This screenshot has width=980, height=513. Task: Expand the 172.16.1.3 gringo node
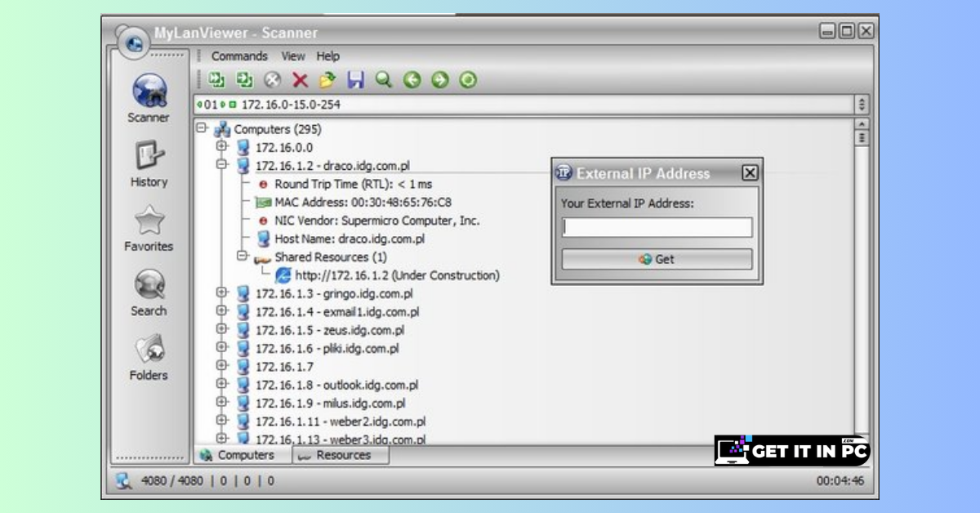221,292
